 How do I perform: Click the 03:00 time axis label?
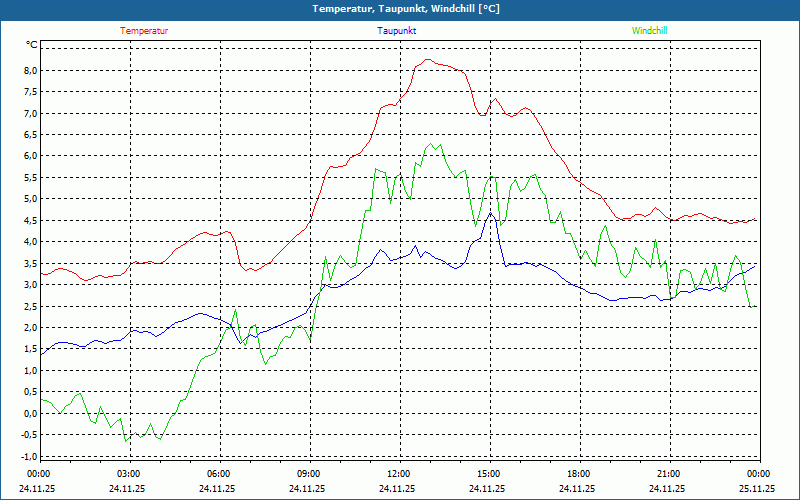(x=129, y=474)
